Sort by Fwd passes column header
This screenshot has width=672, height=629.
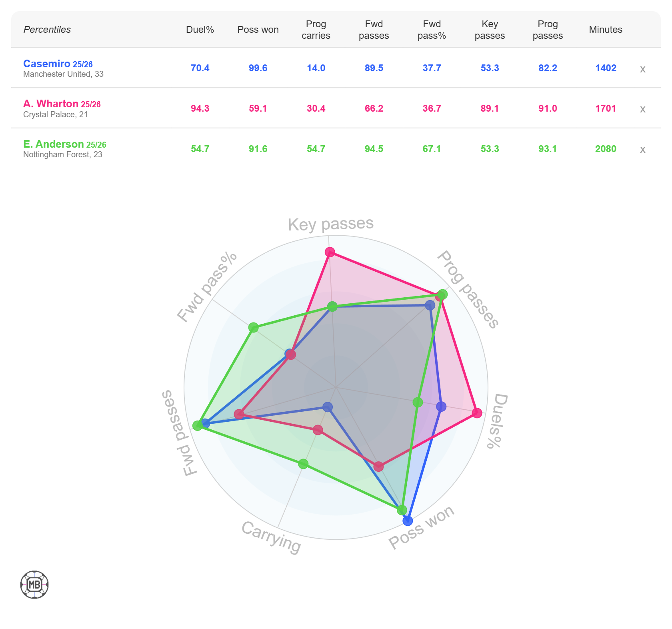coord(374,30)
